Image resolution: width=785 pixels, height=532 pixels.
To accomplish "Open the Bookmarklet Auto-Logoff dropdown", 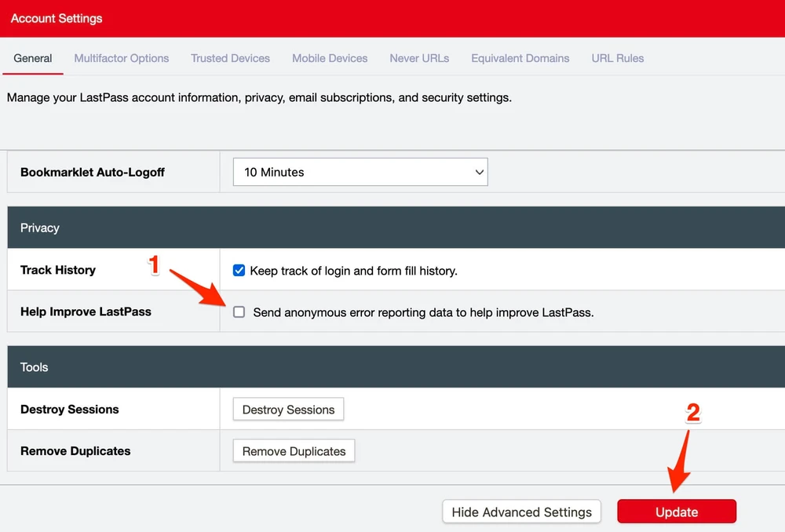I will (360, 173).
